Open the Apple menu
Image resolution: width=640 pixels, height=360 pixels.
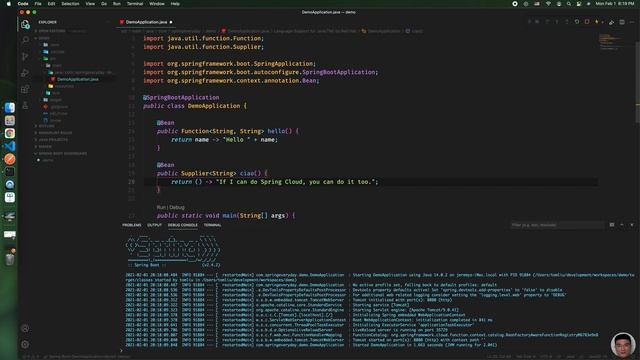tap(9, 4)
